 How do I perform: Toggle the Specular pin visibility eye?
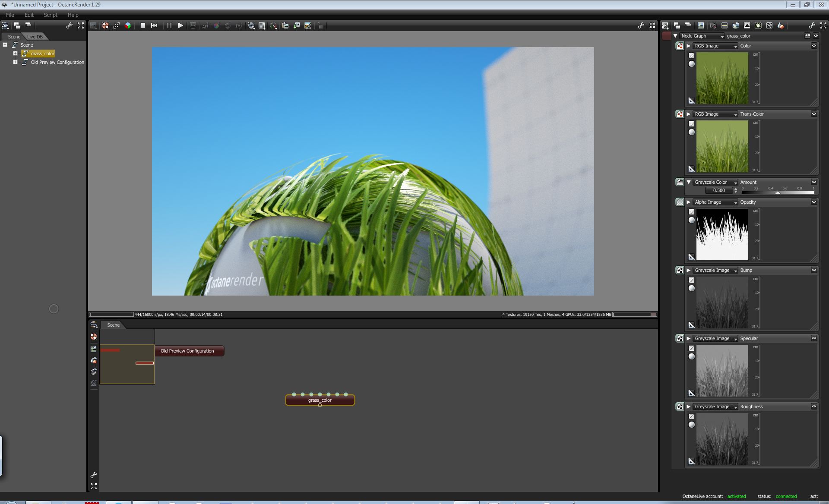[x=814, y=338]
